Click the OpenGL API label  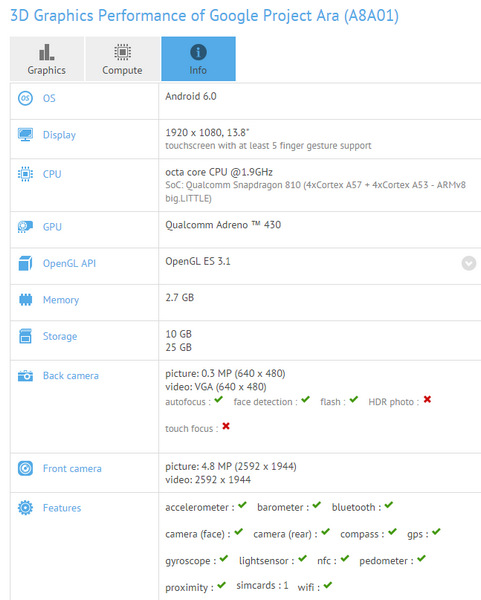[69, 263]
